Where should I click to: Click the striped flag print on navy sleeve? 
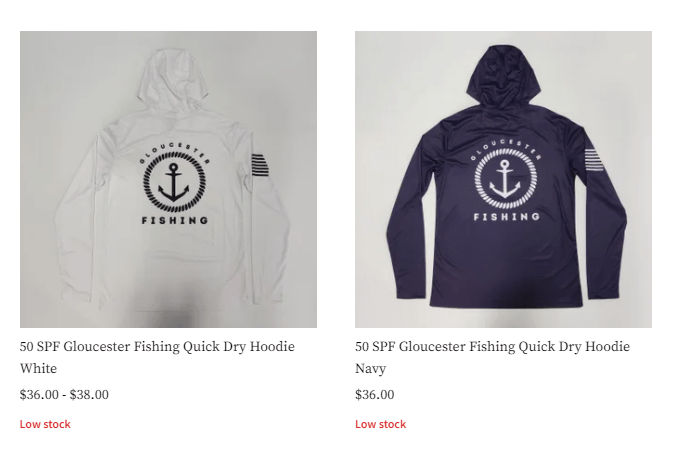coord(595,159)
